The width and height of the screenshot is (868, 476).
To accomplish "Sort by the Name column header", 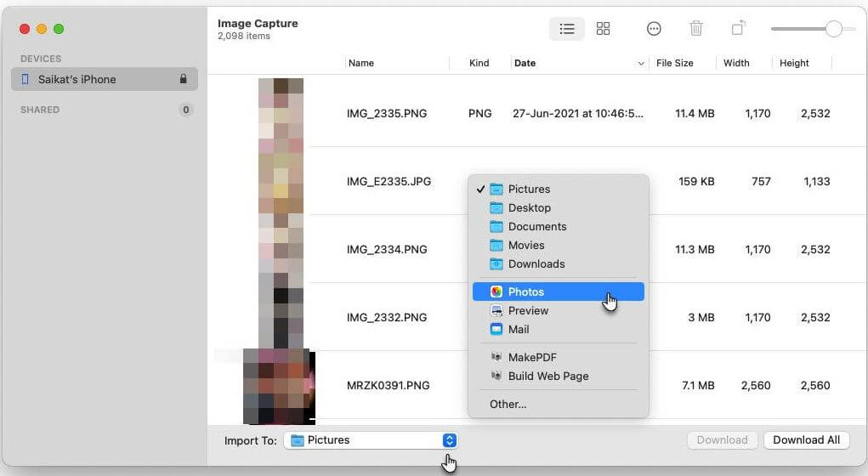I will pos(361,63).
